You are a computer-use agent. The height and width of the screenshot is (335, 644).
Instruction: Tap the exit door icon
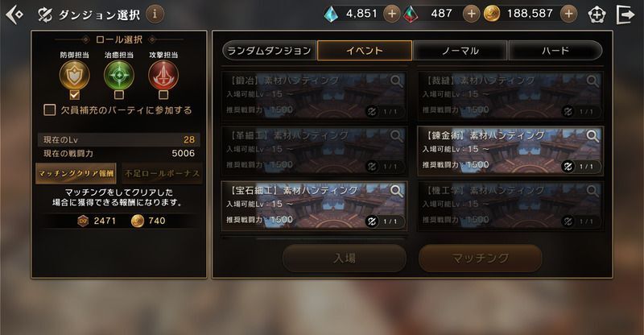(x=625, y=14)
